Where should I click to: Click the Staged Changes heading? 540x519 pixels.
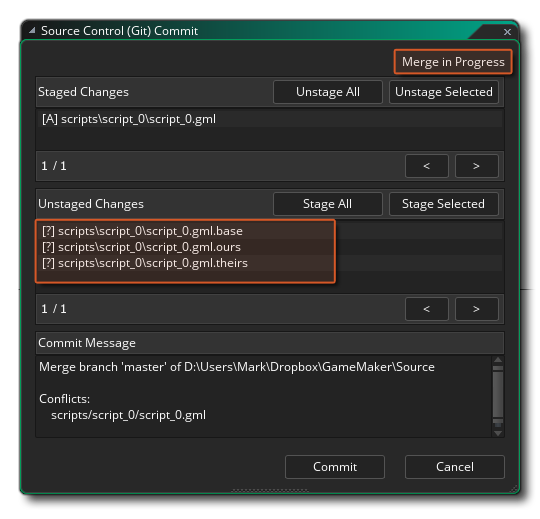click(83, 92)
